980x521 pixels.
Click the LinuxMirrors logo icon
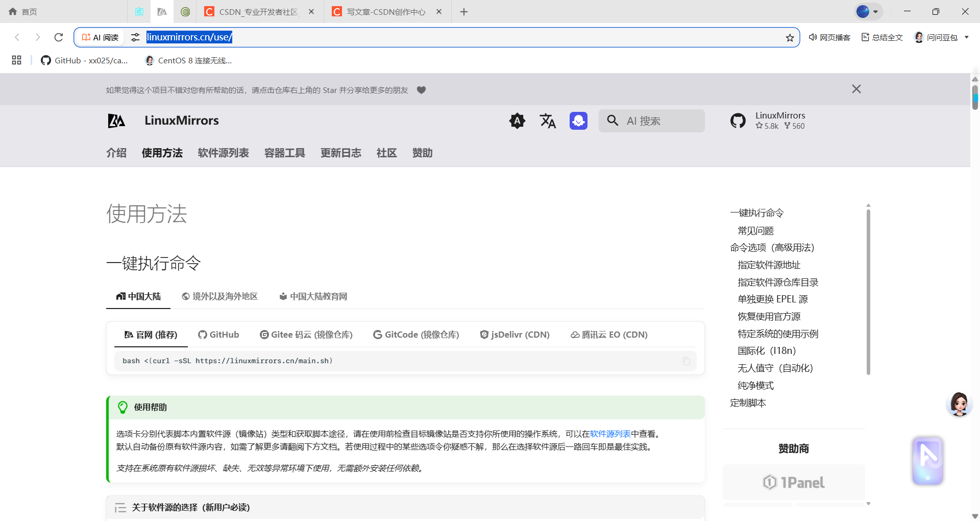coord(116,121)
